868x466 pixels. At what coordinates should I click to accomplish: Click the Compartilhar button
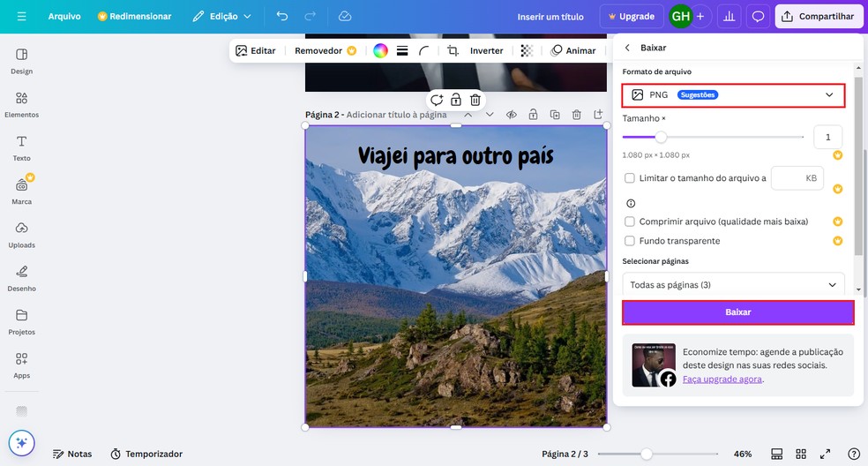click(819, 17)
